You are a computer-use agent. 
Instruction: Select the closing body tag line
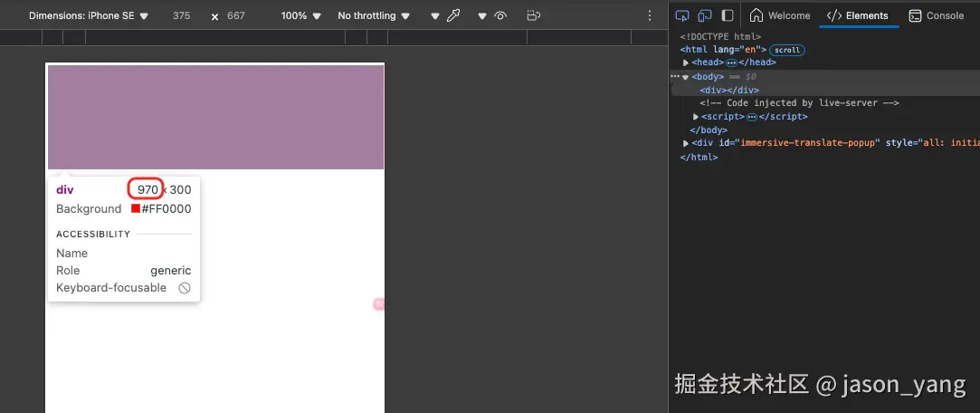[709, 130]
